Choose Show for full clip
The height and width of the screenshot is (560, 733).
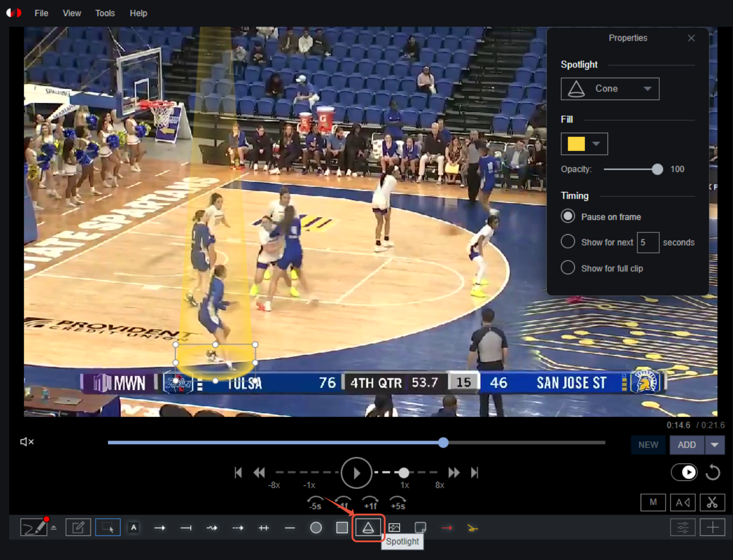pyautogui.click(x=568, y=267)
